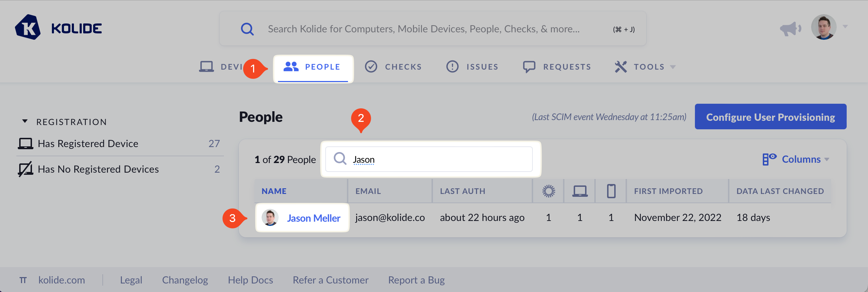Screen dimensions: 868x292
Task: Open the Columns visibility dropdown
Action: [x=796, y=159]
